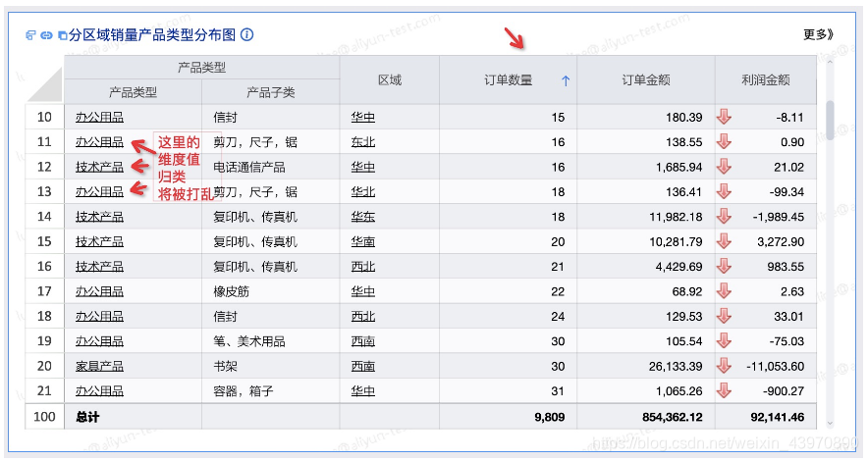Image resolution: width=868 pixels, height=461 pixels.
Task: Open 家具产品 link in row 20
Action: click(99, 366)
